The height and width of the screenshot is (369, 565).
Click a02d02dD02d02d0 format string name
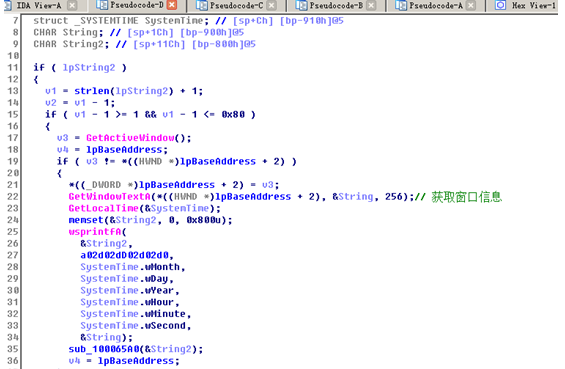click(x=124, y=255)
